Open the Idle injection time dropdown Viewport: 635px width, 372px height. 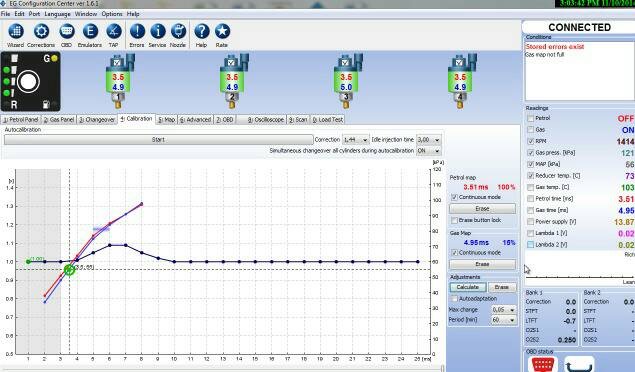(428, 140)
